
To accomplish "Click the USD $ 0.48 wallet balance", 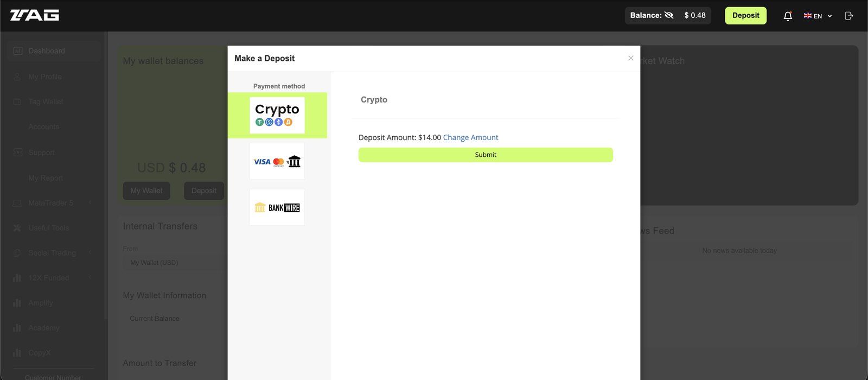I will point(171,168).
